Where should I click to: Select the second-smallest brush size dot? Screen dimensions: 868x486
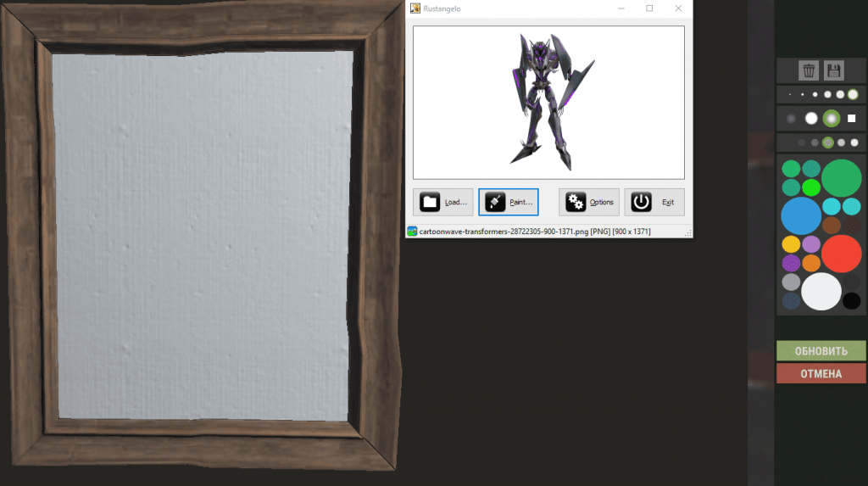coord(802,95)
